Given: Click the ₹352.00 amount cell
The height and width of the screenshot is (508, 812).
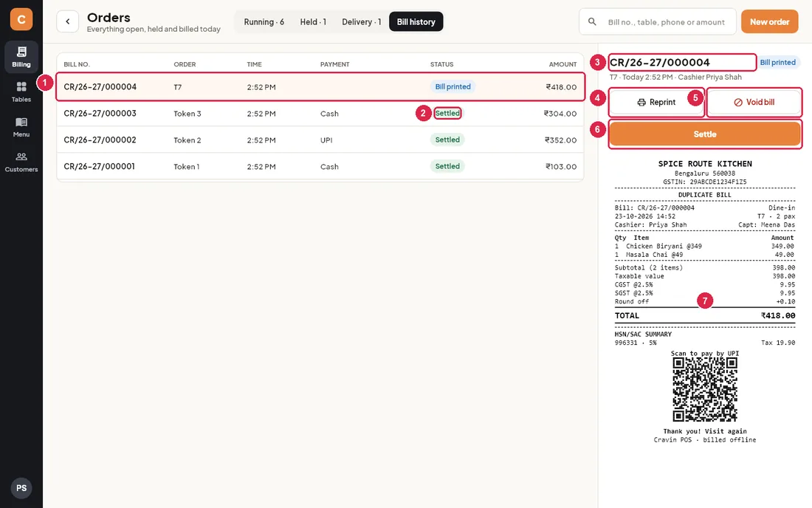Looking at the screenshot, I should pyautogui.click(x=560, y=140).
